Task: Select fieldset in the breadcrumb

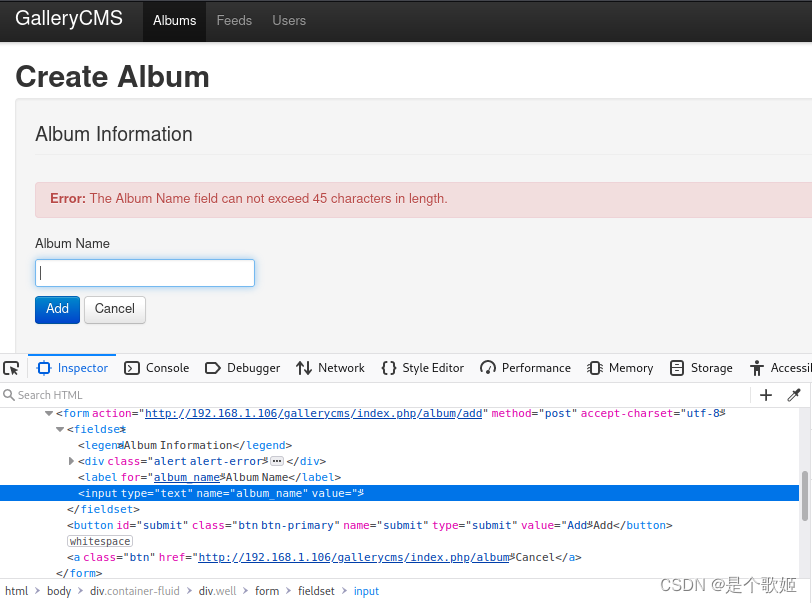Action: pyautogui.click(x=316, y=591)
